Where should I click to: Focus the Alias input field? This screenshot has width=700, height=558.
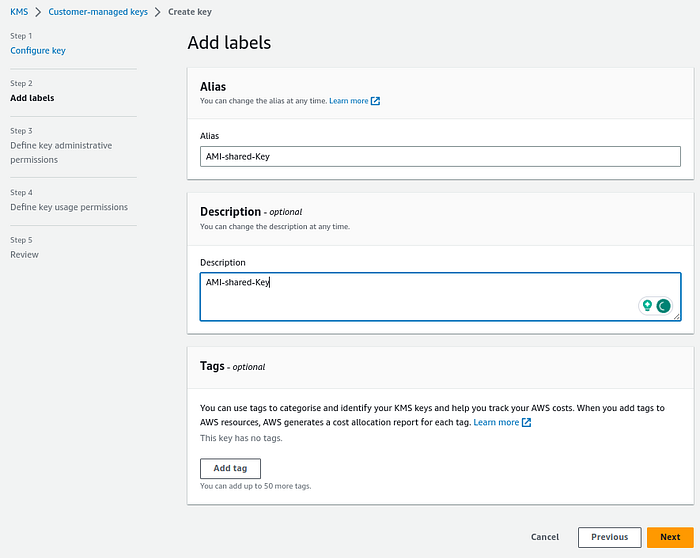[440, 156]
